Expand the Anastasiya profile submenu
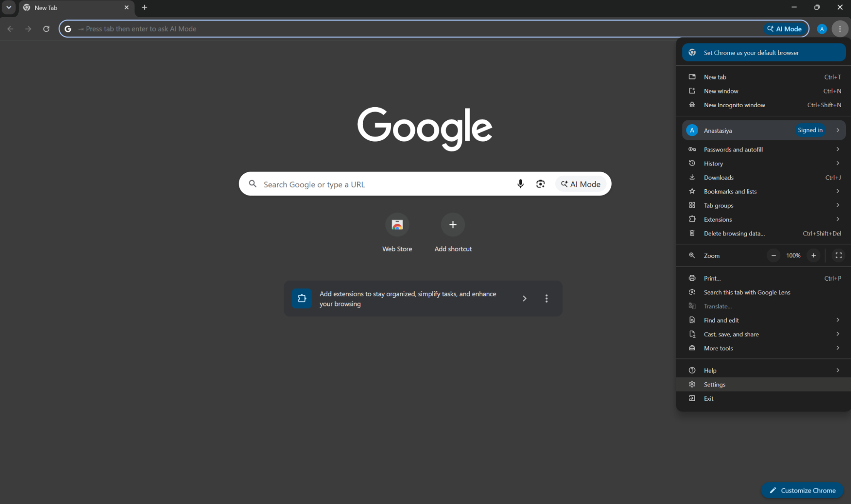The image size is (851, 504). [764, 130]
